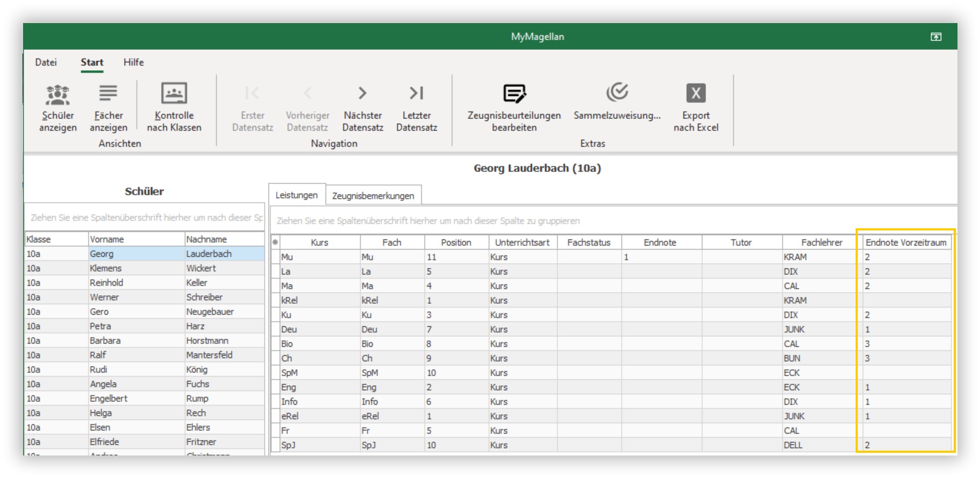Click the Fachlehrer column header
The width and height of the screenshot is (980, 478).
[x=822, y=242]
